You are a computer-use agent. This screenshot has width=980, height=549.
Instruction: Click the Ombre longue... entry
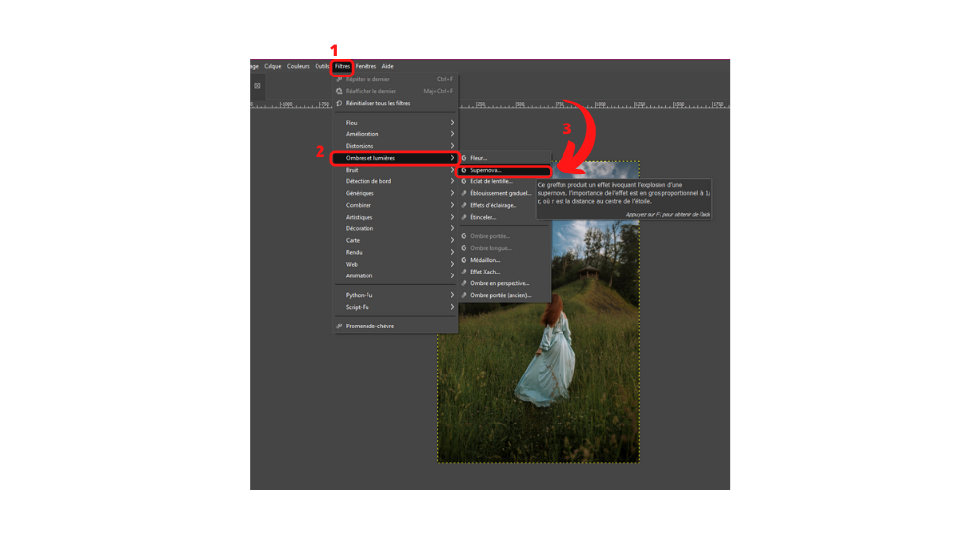point(505,248)
